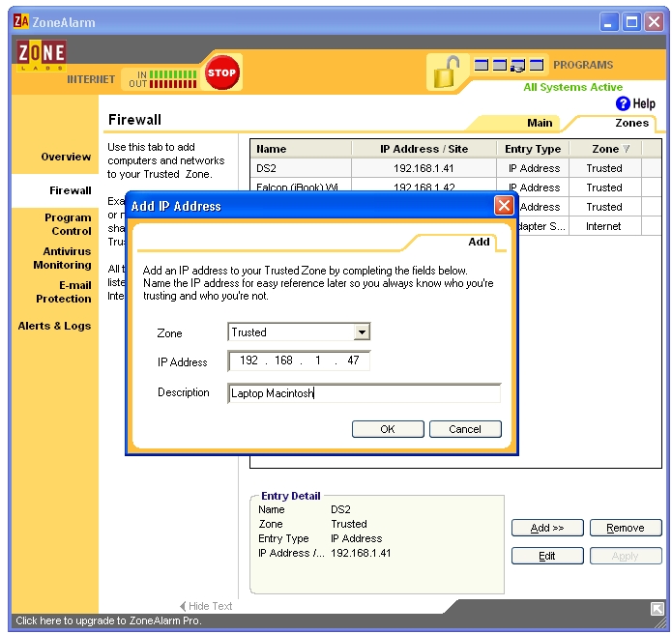Maximize the ZoneAlarm window

(x=631, y=21)
